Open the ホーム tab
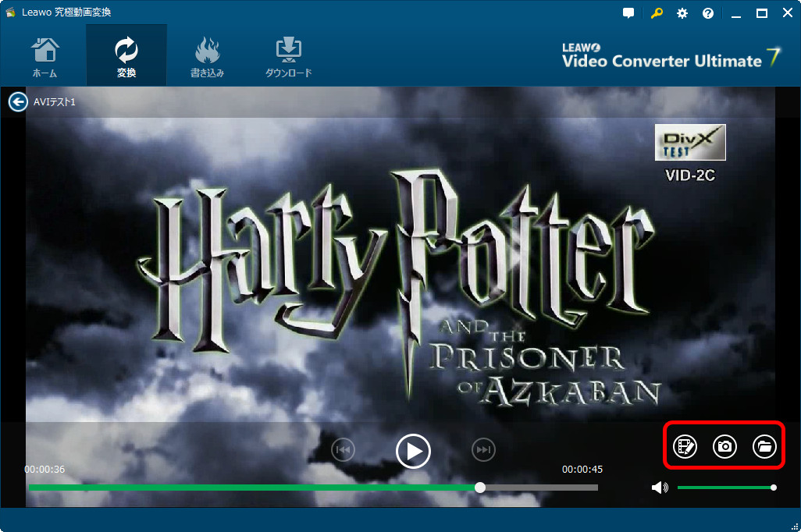 pyautogui.click(x=45, y=57)
